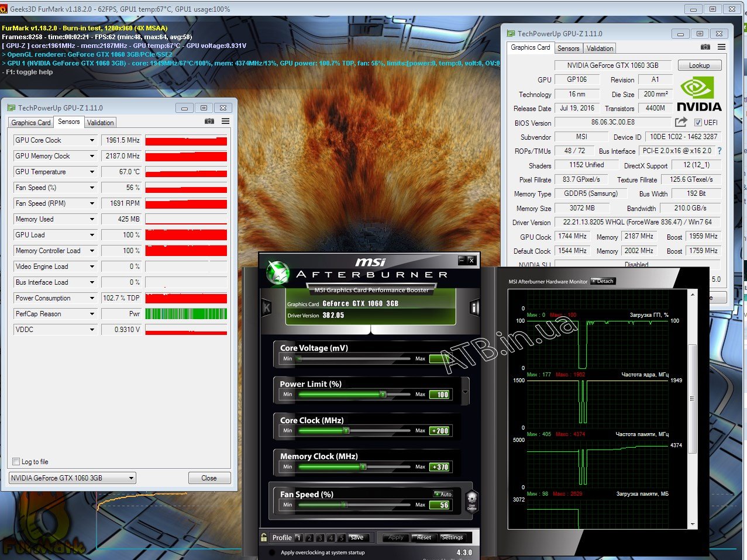Click the fan User Define gear icon

pyautogui.click(x=471, y=500)
